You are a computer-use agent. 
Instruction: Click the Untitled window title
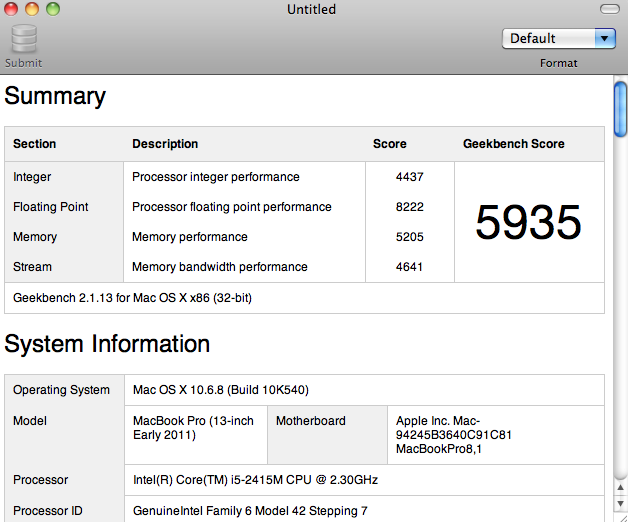click(x=312, y=9)
